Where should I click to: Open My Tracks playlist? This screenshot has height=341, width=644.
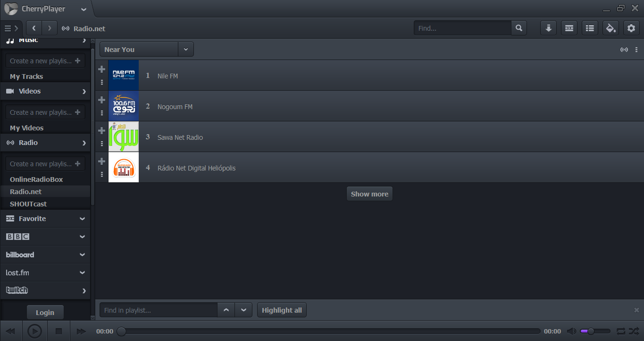(26, 77)
